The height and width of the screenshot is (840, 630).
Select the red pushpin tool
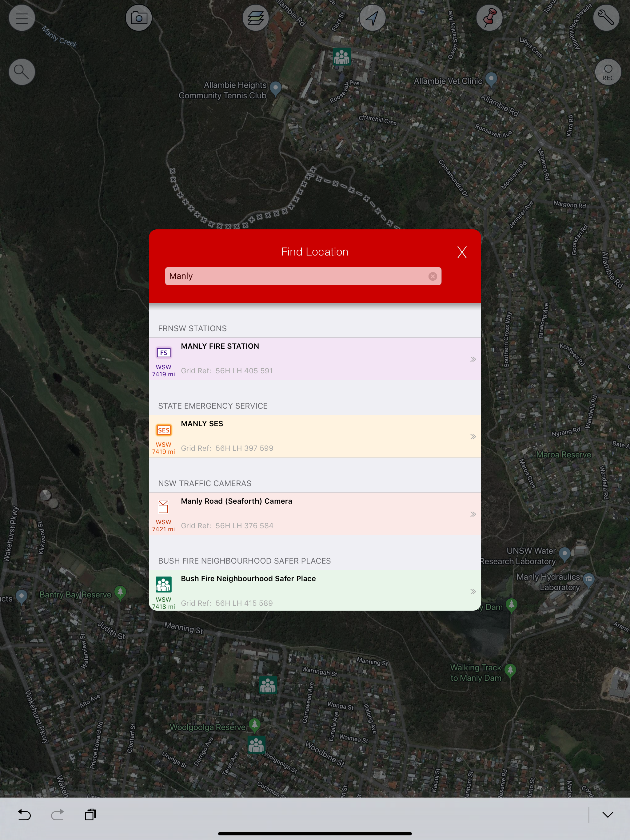pos(489,18)
